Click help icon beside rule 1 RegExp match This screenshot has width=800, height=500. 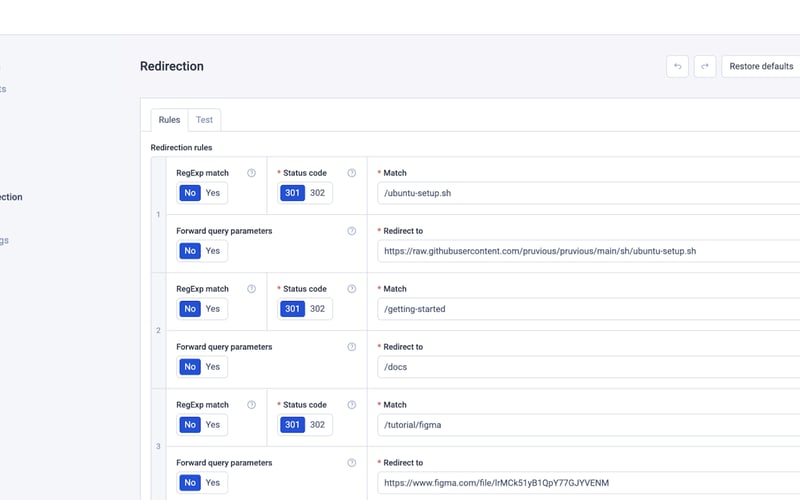(251, 173)
